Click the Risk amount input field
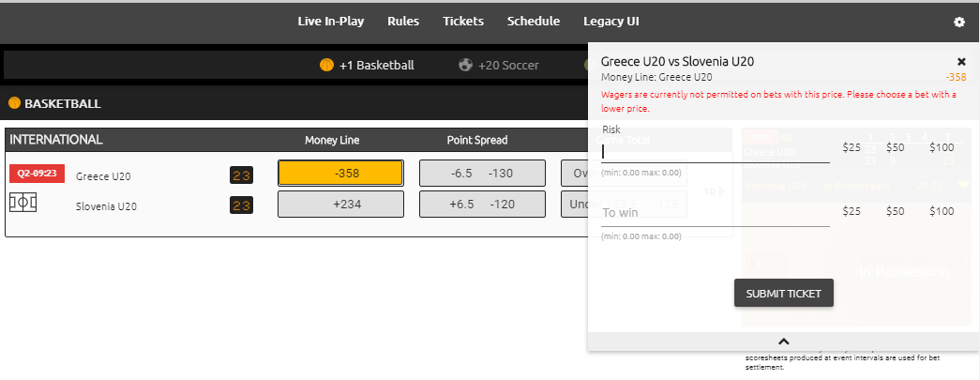Image resolution: width=980 pixels, height=380 pixels. pyautogui.click(x=716, y=150)
